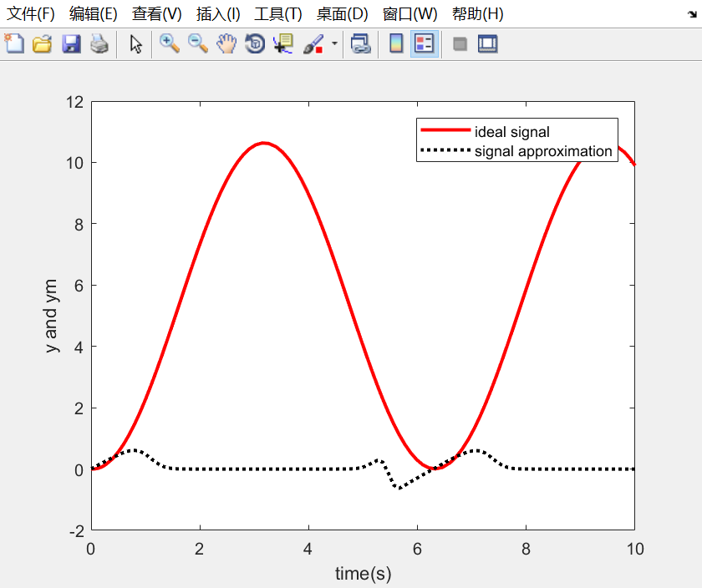The image size is (702, 588).
Task: Create a new figure
Action: 14,43
